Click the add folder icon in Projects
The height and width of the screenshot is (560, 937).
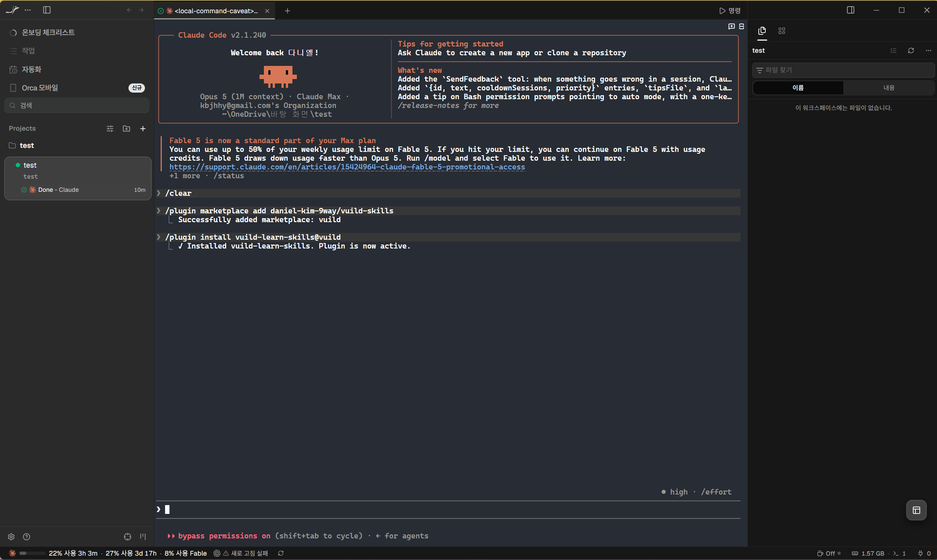[x=126, y=129]
